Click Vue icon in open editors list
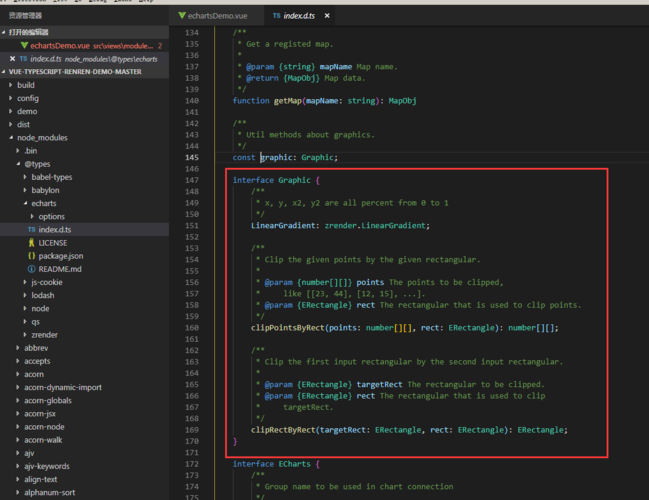The width and height of the screenshot is (649, 500). (x=24, y=46)
